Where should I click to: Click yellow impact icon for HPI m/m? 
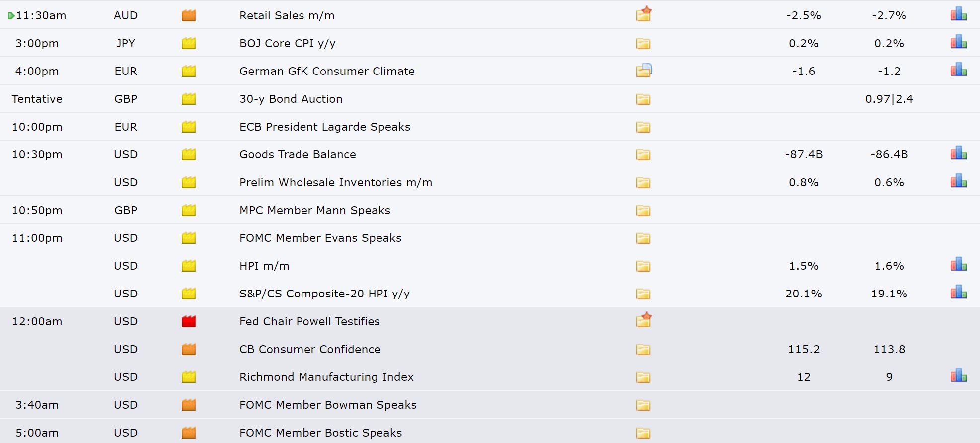pos(189,266)
